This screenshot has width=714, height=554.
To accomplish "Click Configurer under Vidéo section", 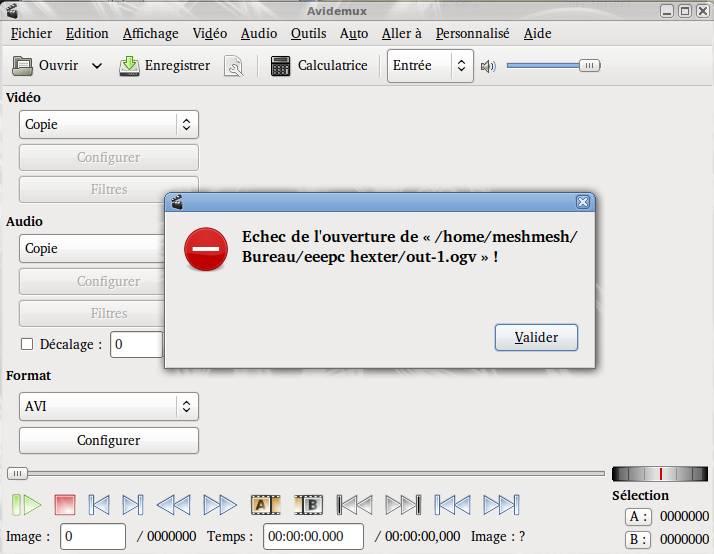I will coord(109,158).
